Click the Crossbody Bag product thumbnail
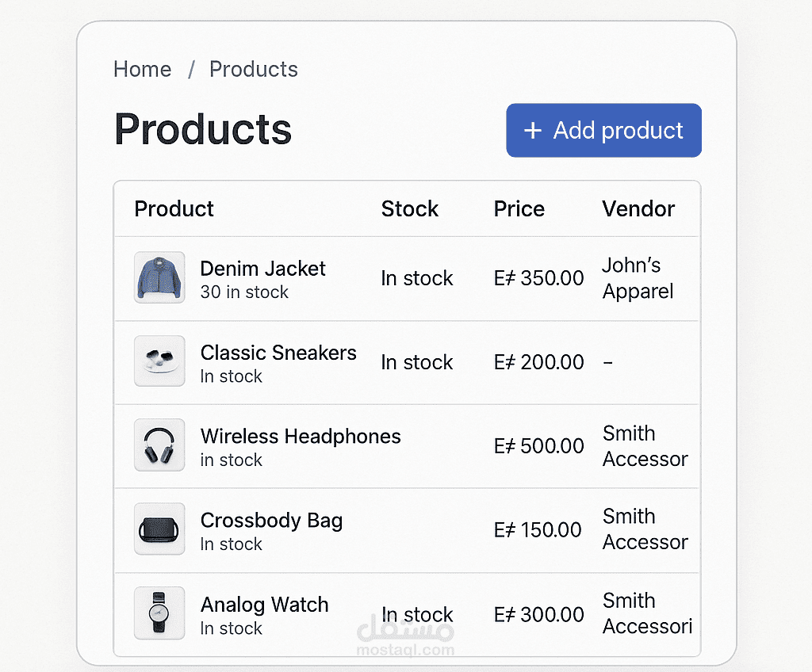This screenshot has height=672, width=812. coord(159,529)
